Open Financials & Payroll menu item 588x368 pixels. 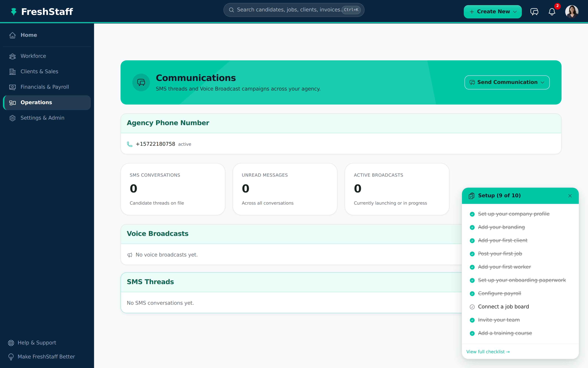[47, 87]
